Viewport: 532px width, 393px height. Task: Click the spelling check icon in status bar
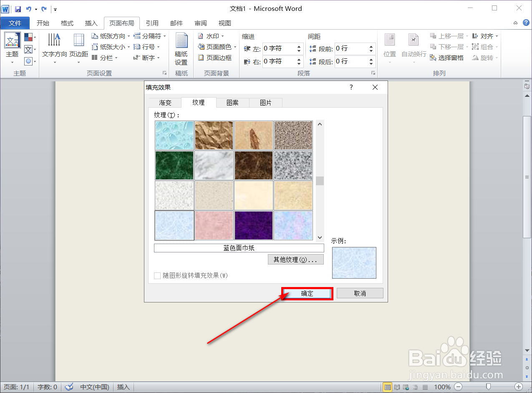click(x=68, y=387)
